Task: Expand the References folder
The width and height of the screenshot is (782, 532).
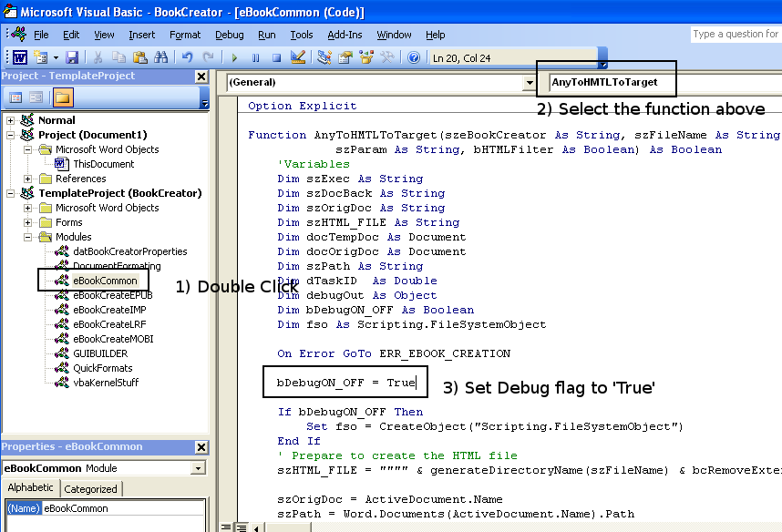Action: [27, 179]
